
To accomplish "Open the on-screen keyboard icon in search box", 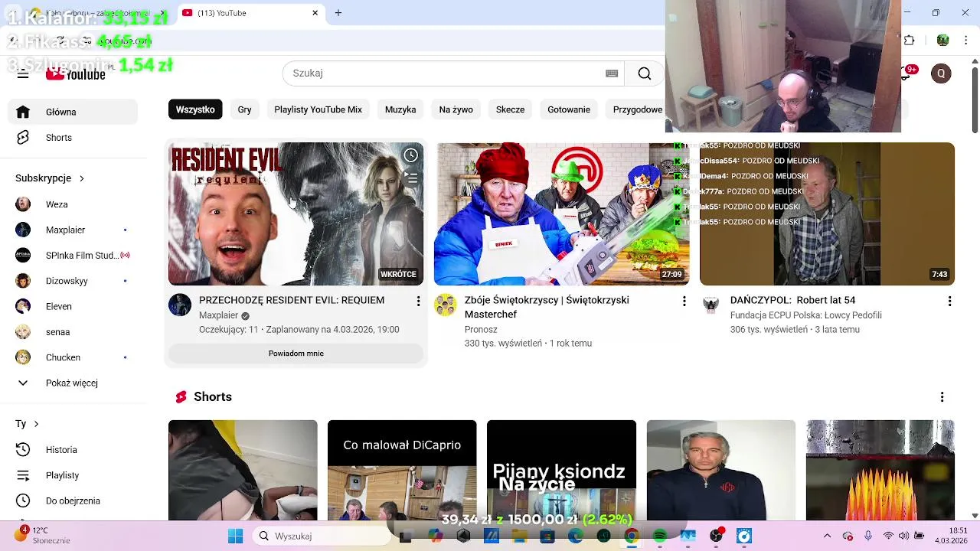I will click(612, 73).
